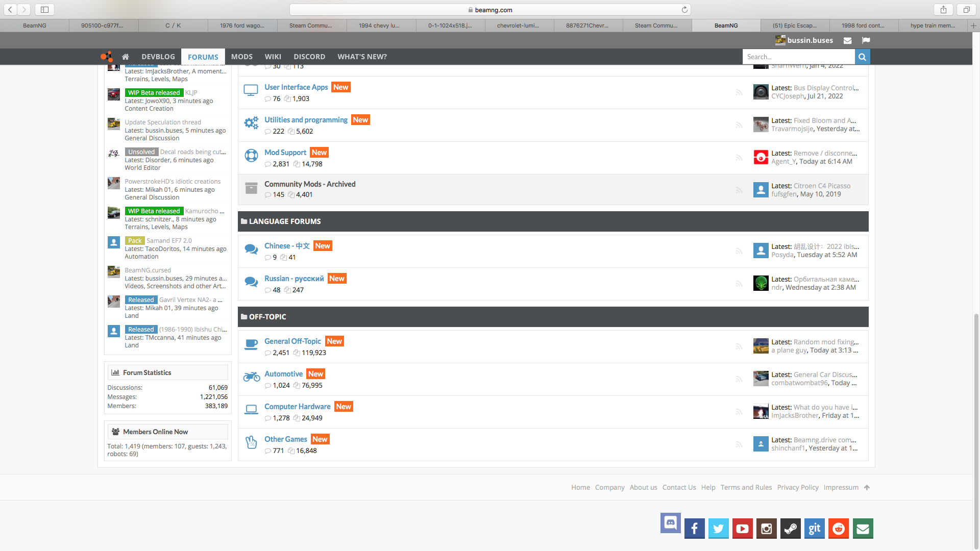Click the beamng.com address bar

490,10
